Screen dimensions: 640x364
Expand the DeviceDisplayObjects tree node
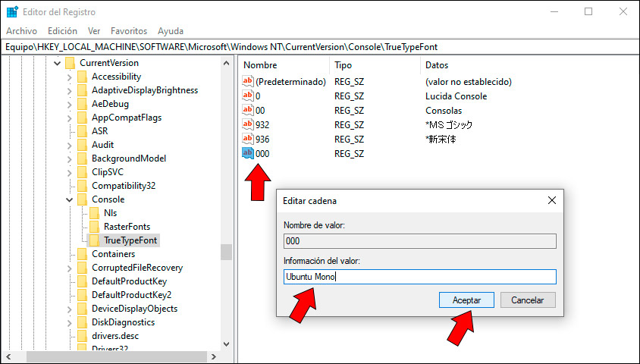point(70,309)
